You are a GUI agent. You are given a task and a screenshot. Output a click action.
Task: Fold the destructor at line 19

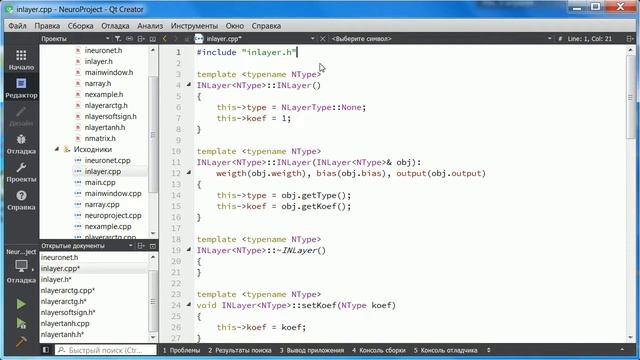(x=189, y=249)
